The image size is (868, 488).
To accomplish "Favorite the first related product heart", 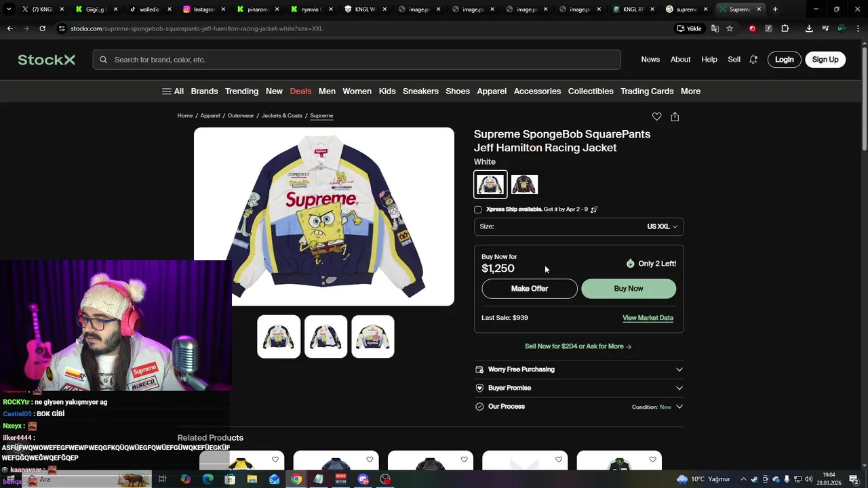I will point(275,460).
